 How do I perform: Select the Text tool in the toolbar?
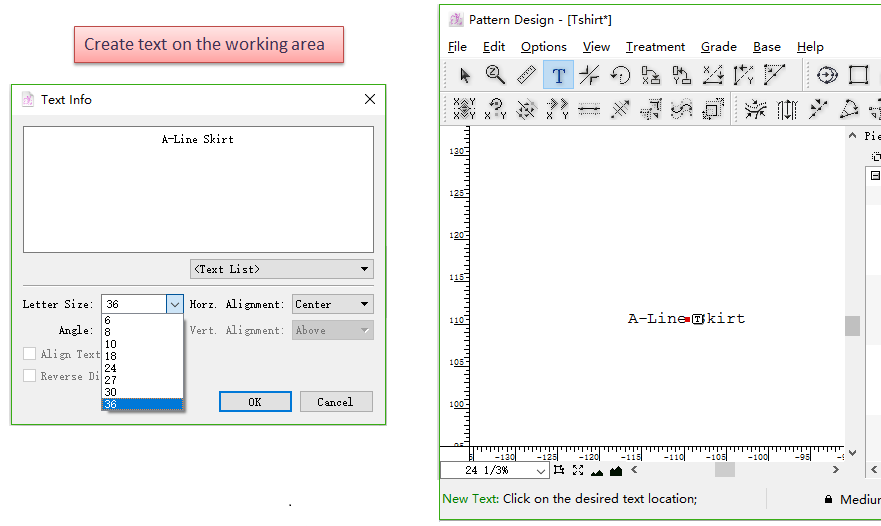pos(558,75)
